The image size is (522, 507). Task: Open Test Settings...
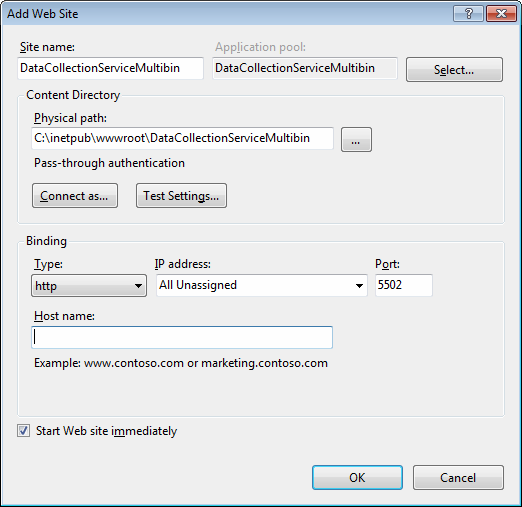(x=181, y=196)
